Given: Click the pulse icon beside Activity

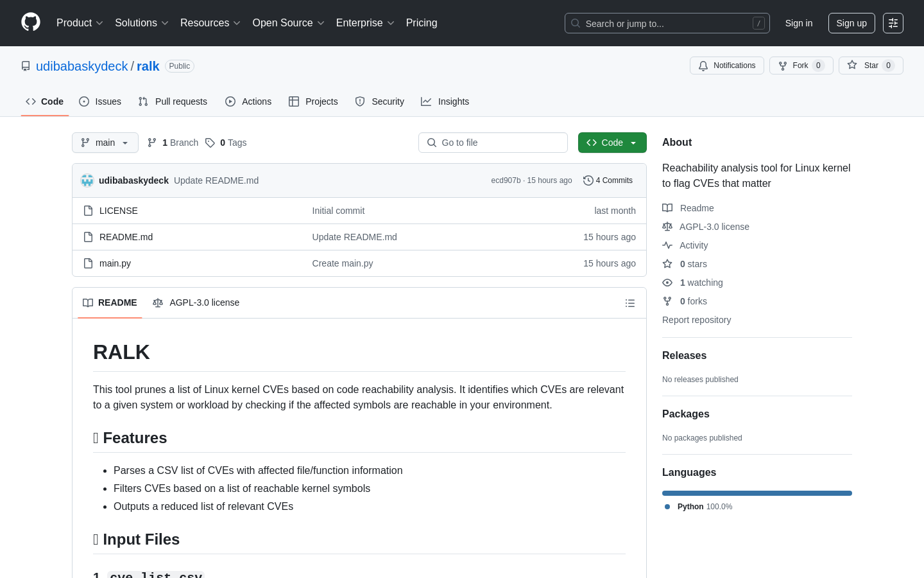Looking at the screenshot, I should [x=667, y=245].
